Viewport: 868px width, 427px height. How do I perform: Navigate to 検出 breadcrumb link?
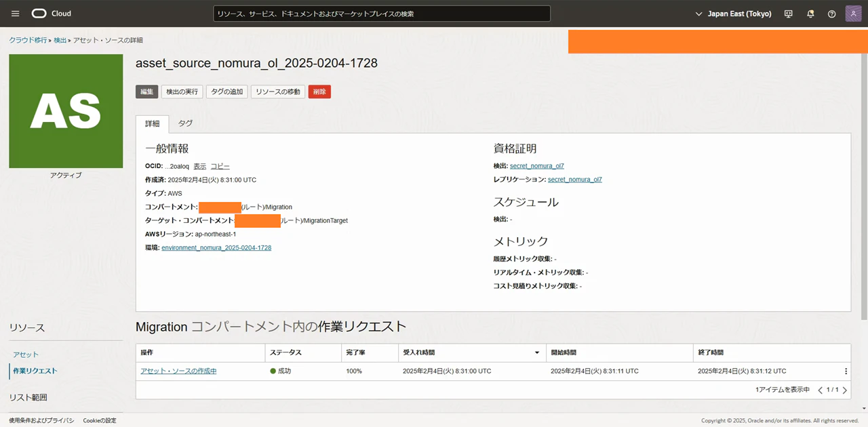(x=60, y=40)
